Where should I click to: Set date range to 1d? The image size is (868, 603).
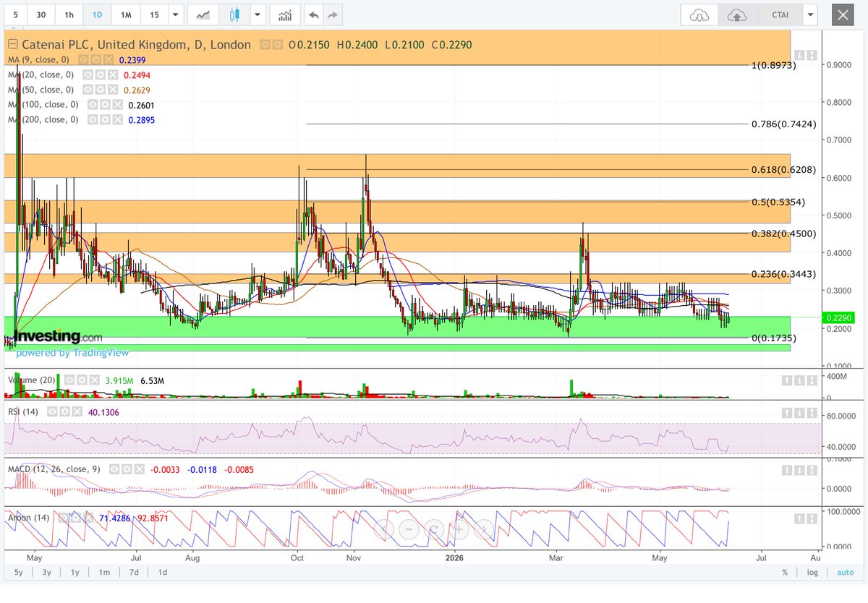pyautogui.click(x=163, y=573)
